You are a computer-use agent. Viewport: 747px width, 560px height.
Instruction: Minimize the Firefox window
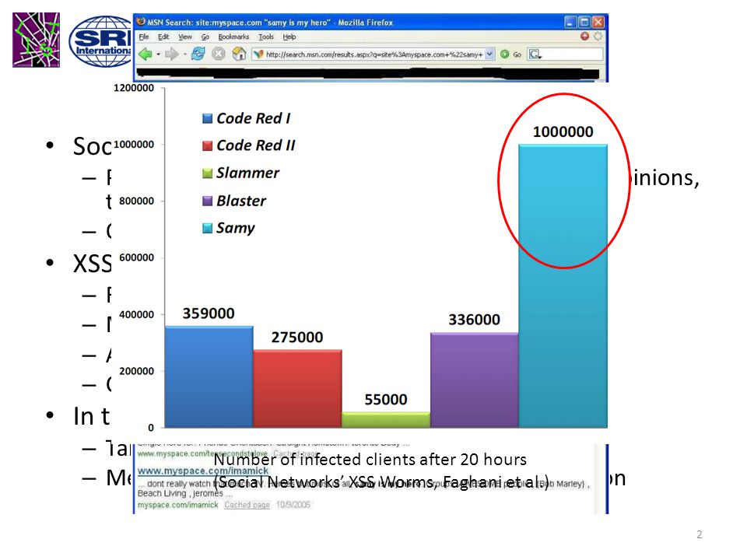[570, 22]
